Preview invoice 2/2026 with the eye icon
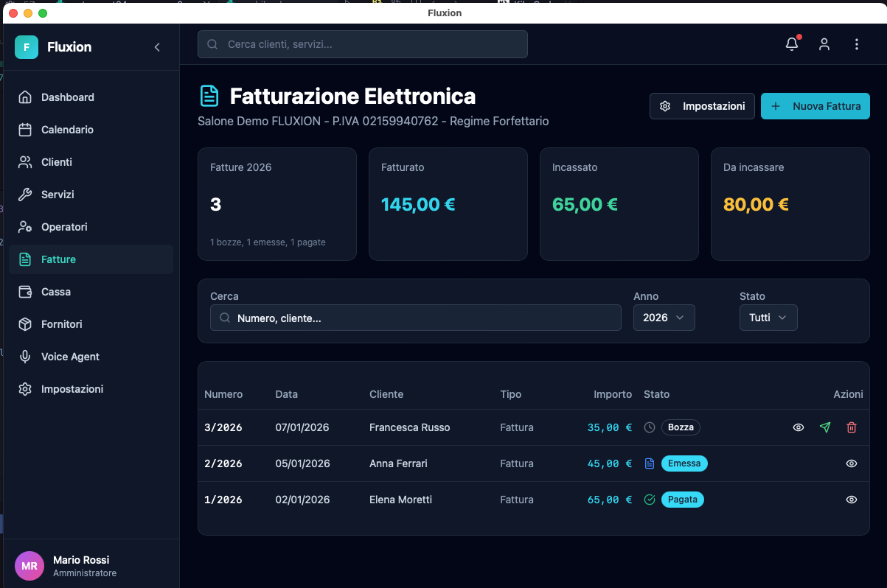 [x=852, y=463]
